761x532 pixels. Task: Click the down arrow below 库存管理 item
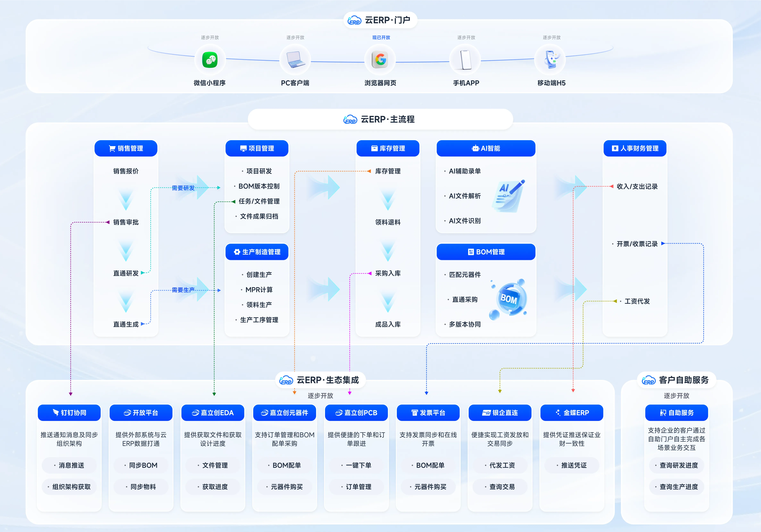click(x=388, y=200)
